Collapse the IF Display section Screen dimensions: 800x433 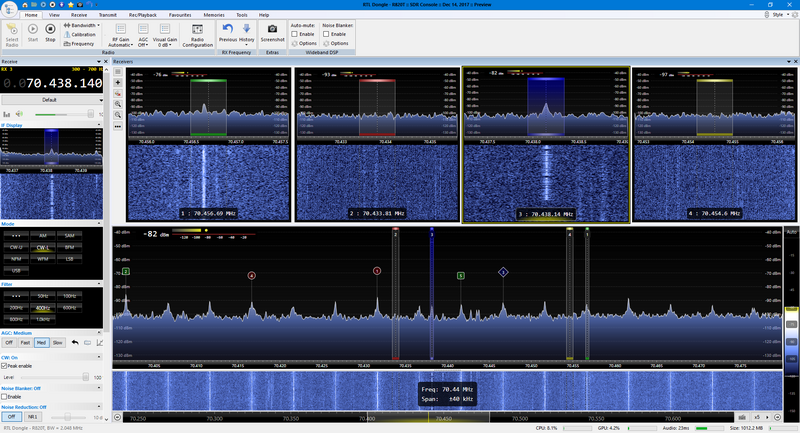(x=99, y=125)
